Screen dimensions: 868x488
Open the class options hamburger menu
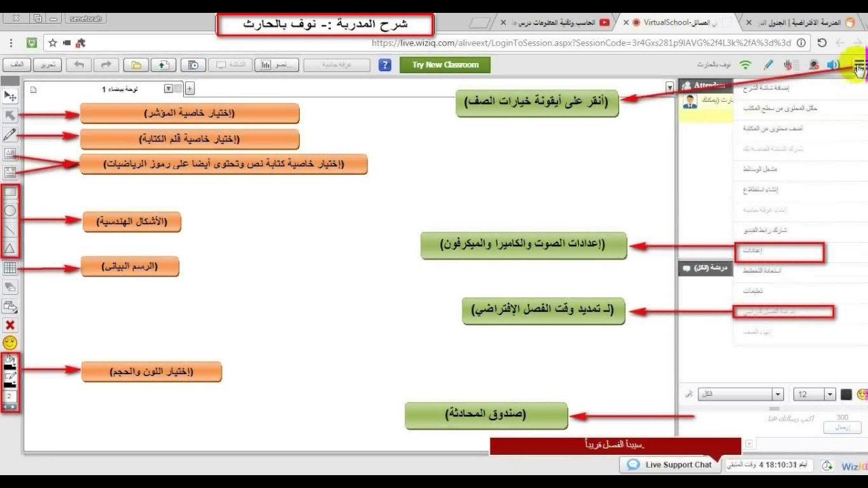pos(859,66)
